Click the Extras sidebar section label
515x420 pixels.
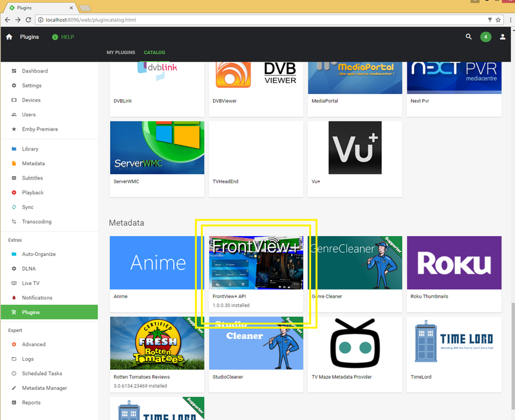(x=15, y=240)
